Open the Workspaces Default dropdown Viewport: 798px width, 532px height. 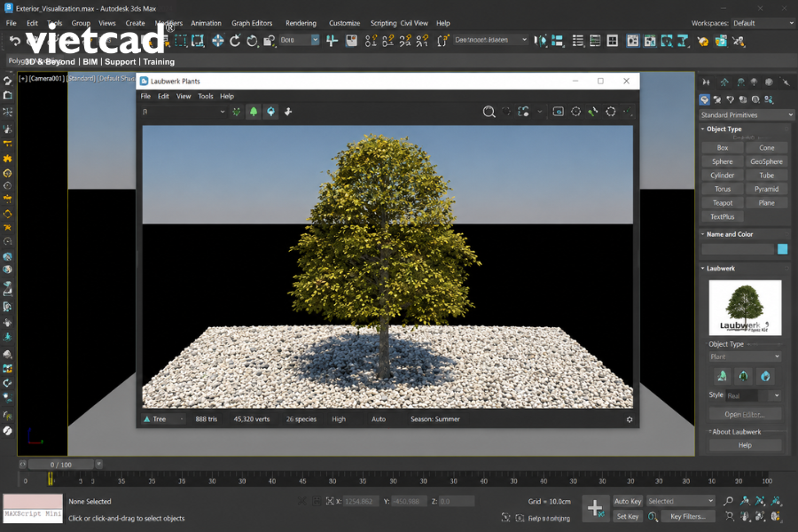[763, 23]
